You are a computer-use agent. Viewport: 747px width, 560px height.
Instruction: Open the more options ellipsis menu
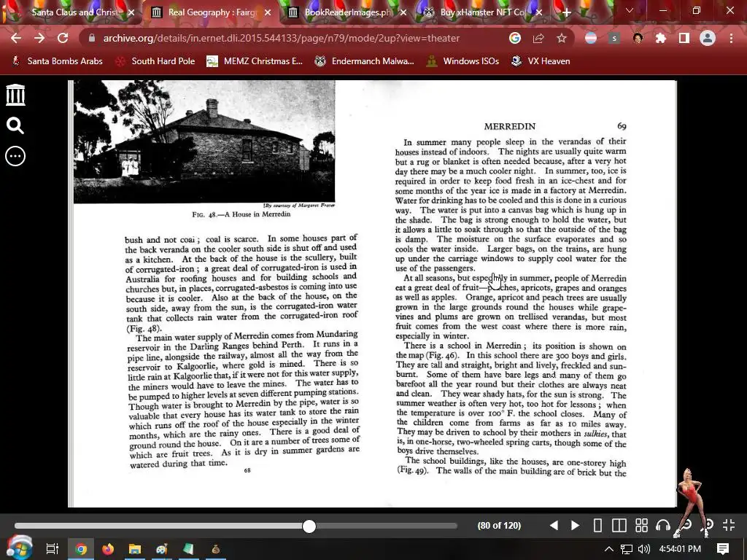(x=15, y=156)
